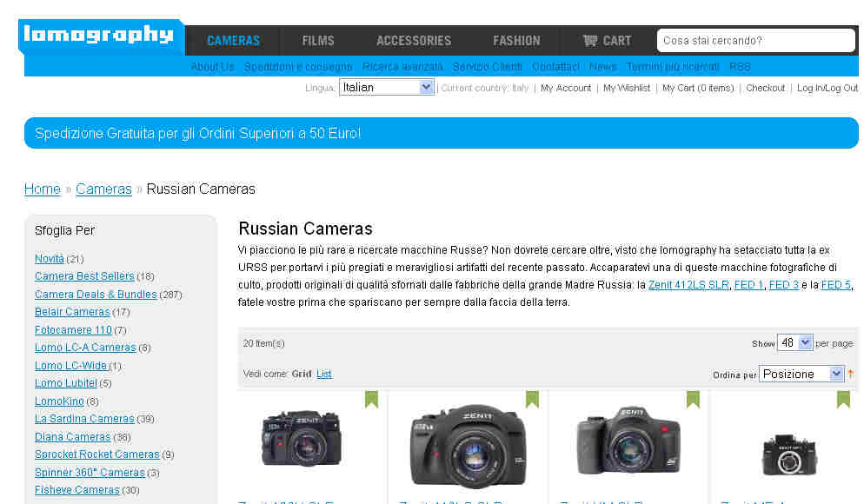Click the lomography logo
Screen dimensions: 864x504
101,36
